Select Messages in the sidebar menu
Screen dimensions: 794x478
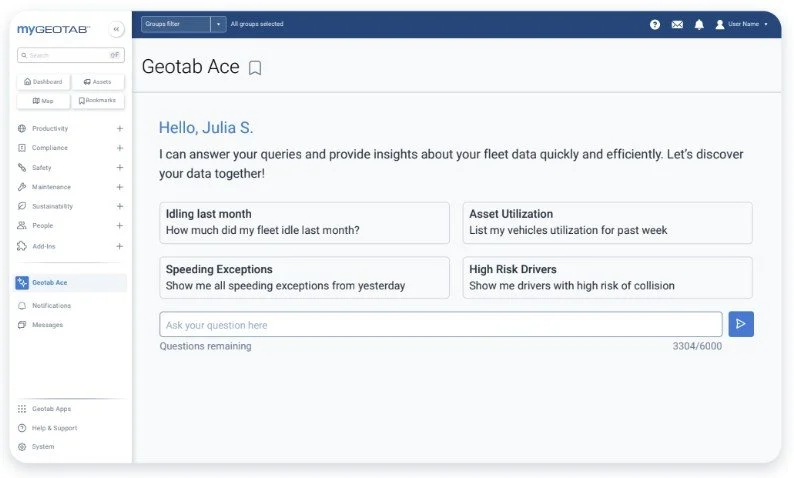pos(47,325)
